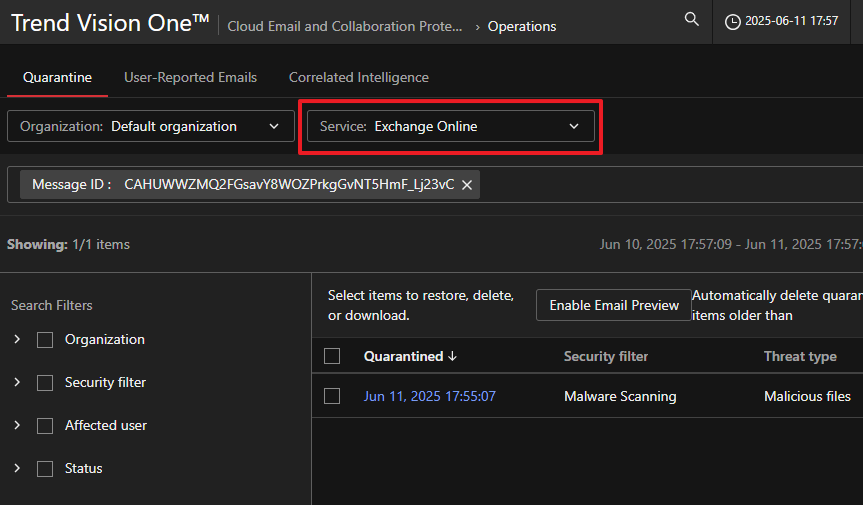
Task: Toggle the Security filter checkbox
Action: [x=45, y=383]
